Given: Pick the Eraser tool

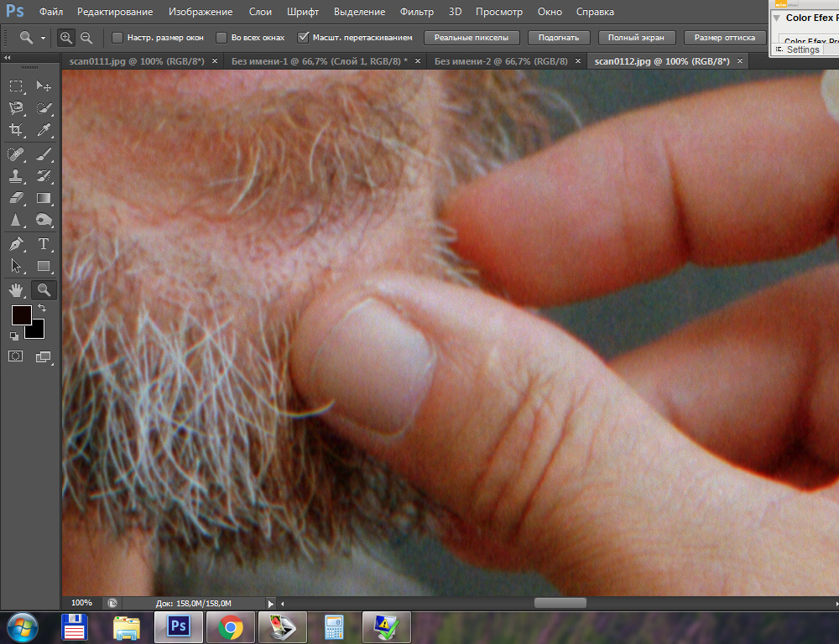Looking at the screenshot, I should [x=16, y=199].
